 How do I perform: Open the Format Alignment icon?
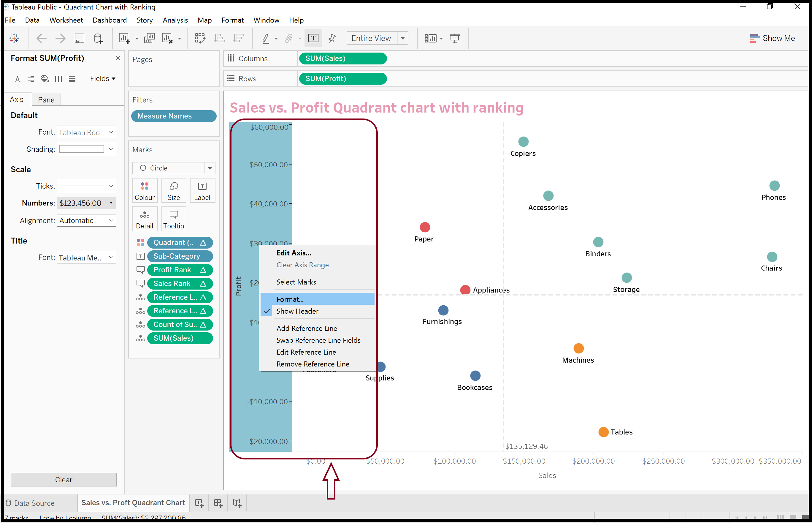pyautogui.click(x=31, y=79)
